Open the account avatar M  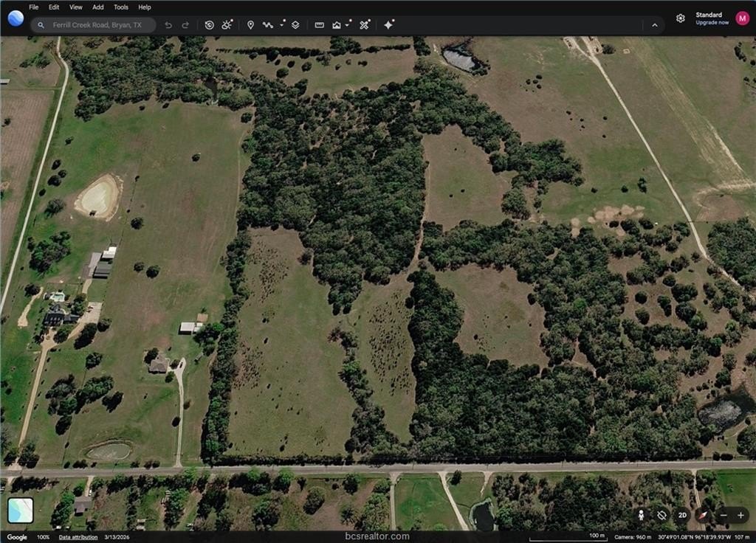[743, 18]
